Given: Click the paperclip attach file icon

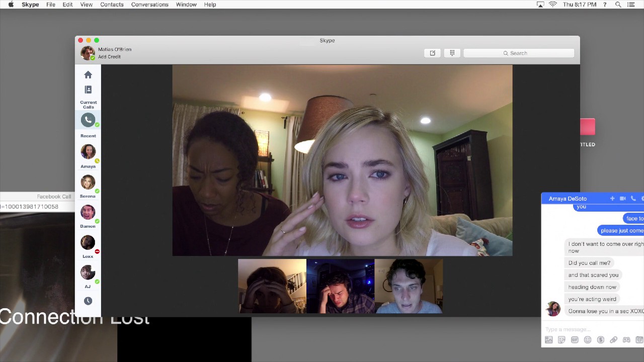Looking at the screenshot, I should click(614, 340).
